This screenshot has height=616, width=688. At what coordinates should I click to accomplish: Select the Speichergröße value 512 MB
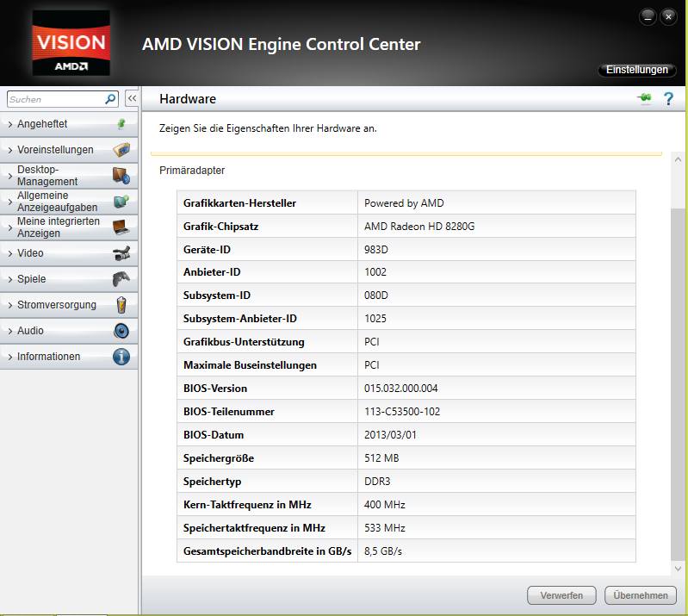381,458
